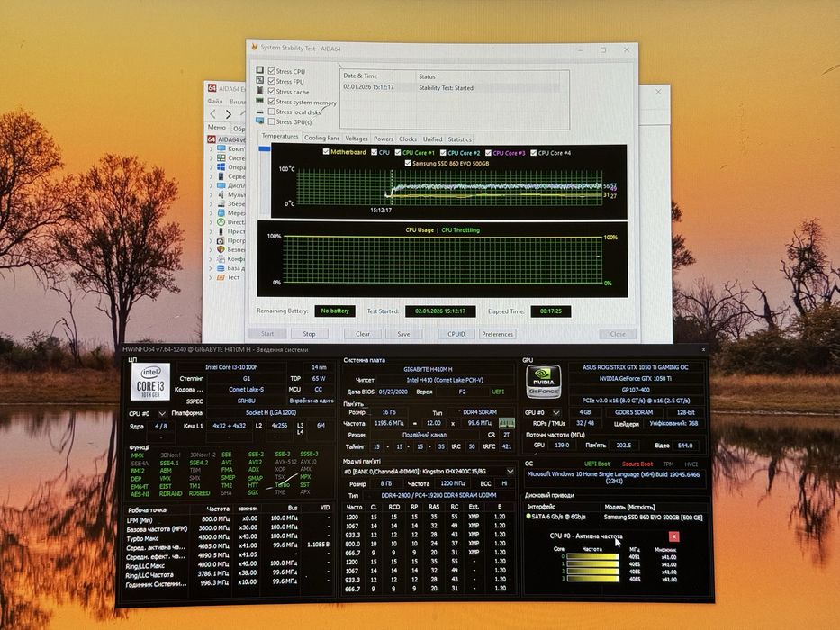Toggle the Samsung SSD 860 EVO graph checkbox
The width and height of the screenshot is (840, 630).
[408, 163]
